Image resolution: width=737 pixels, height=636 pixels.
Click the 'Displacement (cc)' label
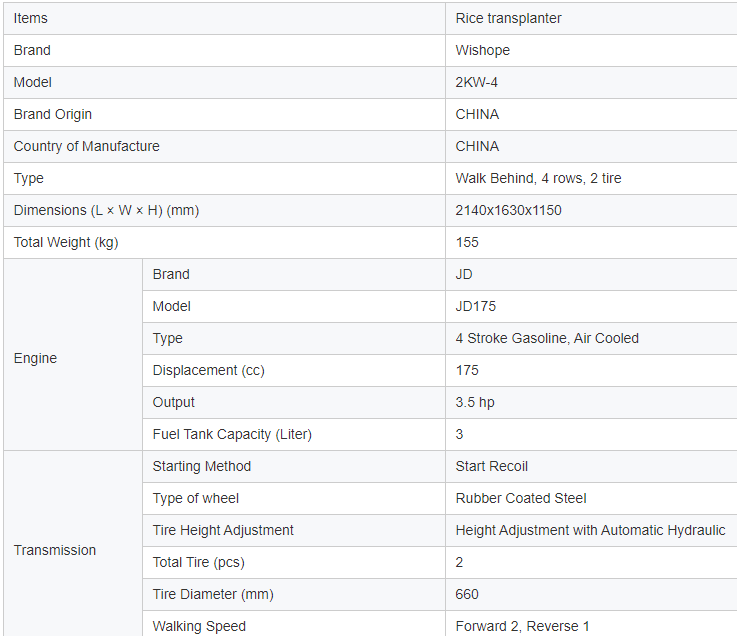pyautogui.click(x=209, y=370)
